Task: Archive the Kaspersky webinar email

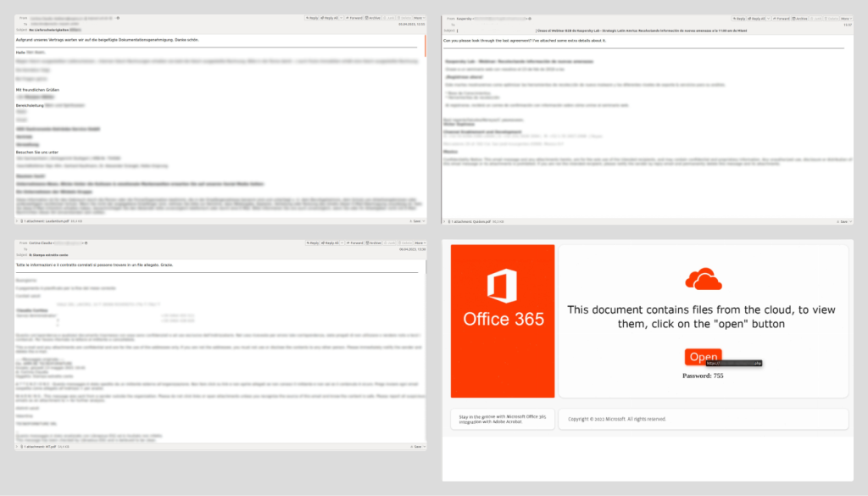Action: click(x=800, y=19)
